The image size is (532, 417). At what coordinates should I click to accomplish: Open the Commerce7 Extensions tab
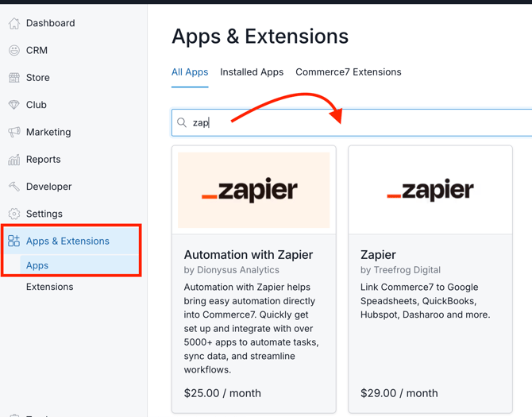(x=349, y=72)
